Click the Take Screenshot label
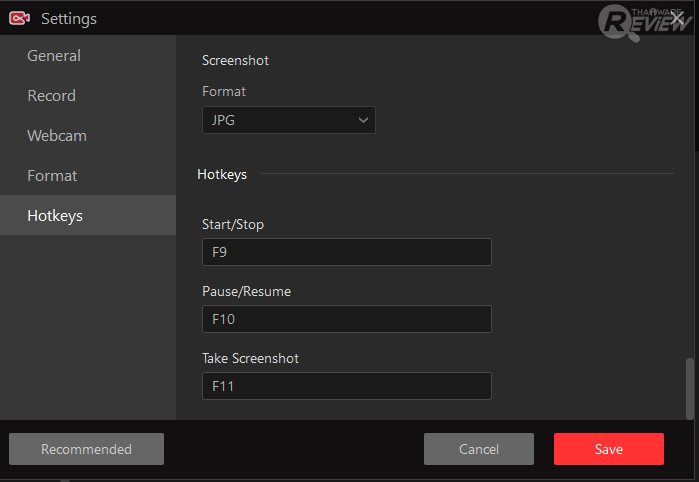Viewport: 699px width, 482px height. [251, 358]
